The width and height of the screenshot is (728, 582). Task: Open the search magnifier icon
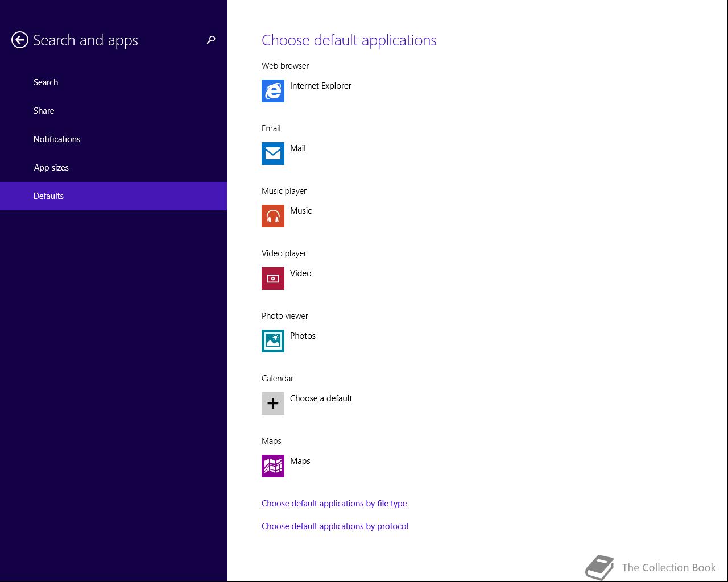211,40
